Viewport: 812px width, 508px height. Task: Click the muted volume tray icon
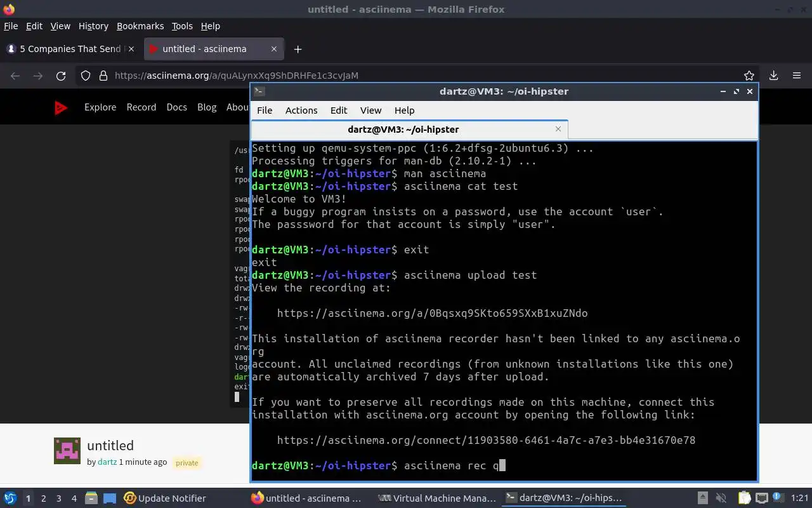coord(721,498)
